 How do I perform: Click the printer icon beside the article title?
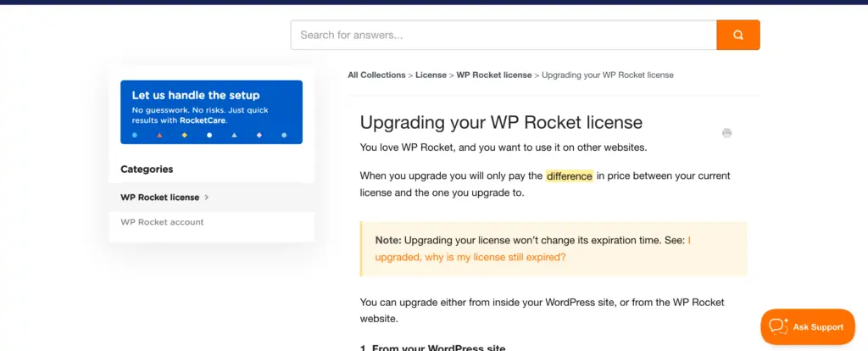click(726, 133)
